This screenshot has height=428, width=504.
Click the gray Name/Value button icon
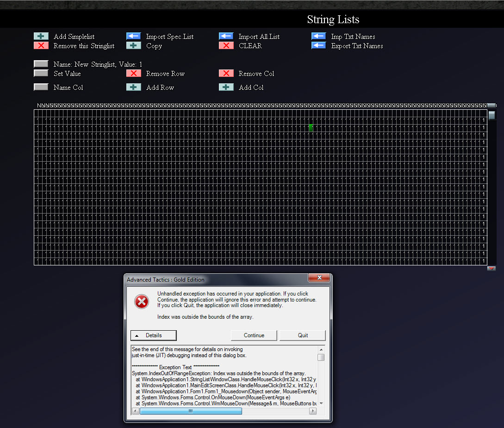(x=41, y=64)
